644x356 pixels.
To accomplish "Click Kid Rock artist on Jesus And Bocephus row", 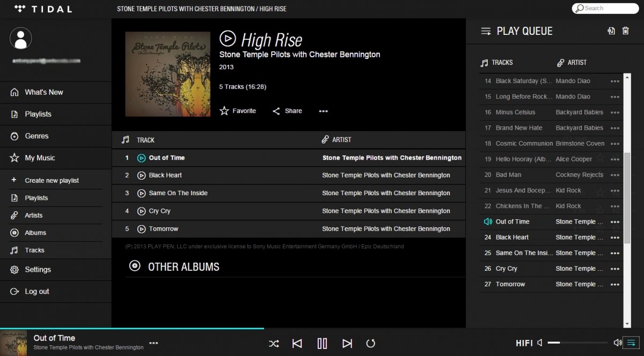I will [x=568, y=190].
